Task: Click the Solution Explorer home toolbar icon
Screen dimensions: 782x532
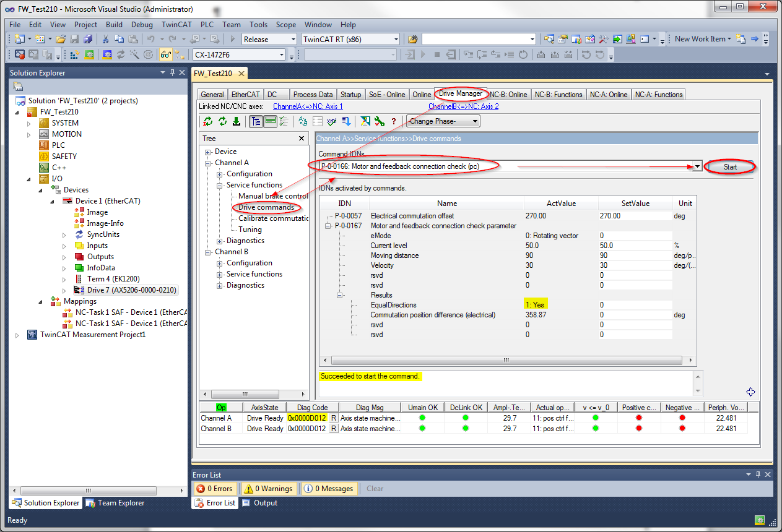Action: click(x=17, y=86)
